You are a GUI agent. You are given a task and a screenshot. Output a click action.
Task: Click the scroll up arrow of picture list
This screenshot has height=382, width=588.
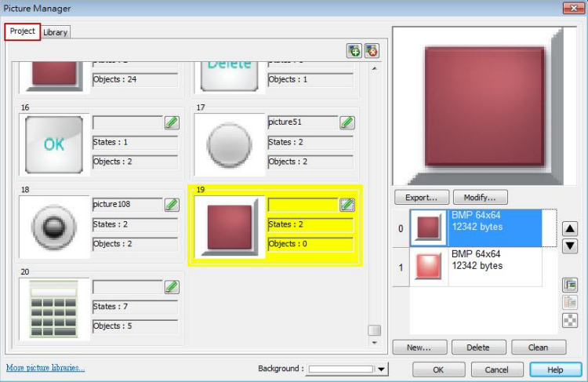click(x=374, y=69)
